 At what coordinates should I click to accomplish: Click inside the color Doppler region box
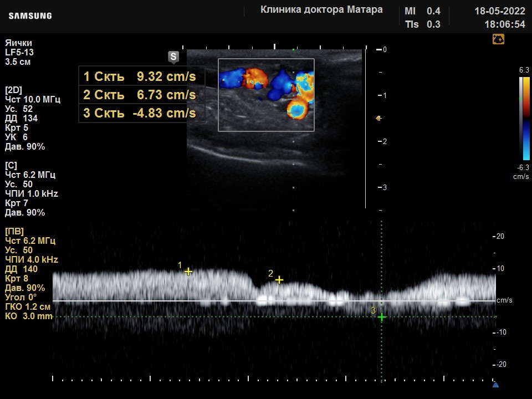click(x=266, y=95)
